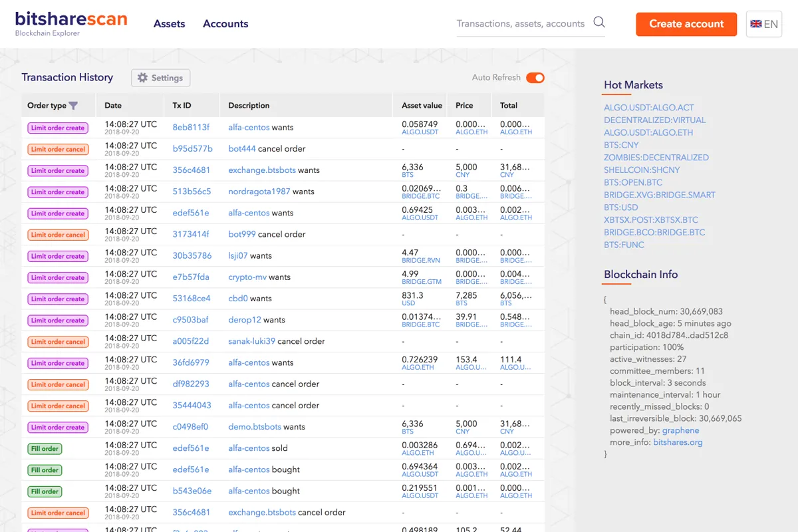Open transaction a005f22d

[x=191, y=341]
